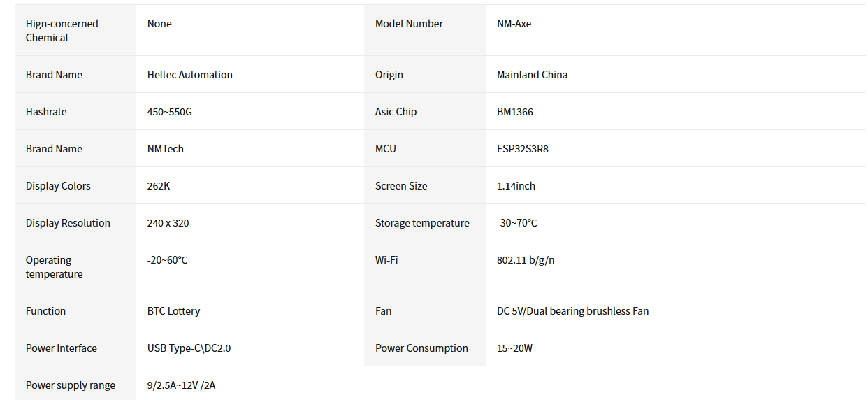Click the "802.11 b/g/n" Wi-Fi value
868x400 pixels.
tap(526, 260)
